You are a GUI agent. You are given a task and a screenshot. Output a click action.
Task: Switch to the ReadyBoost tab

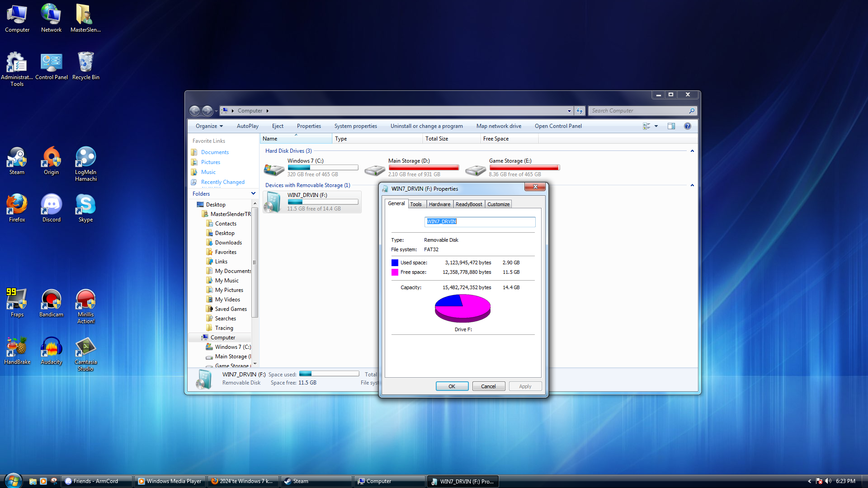[468, 204]
